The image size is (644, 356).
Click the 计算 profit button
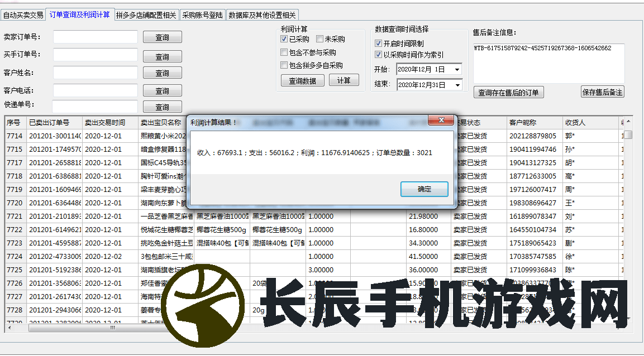pos(344,80)
